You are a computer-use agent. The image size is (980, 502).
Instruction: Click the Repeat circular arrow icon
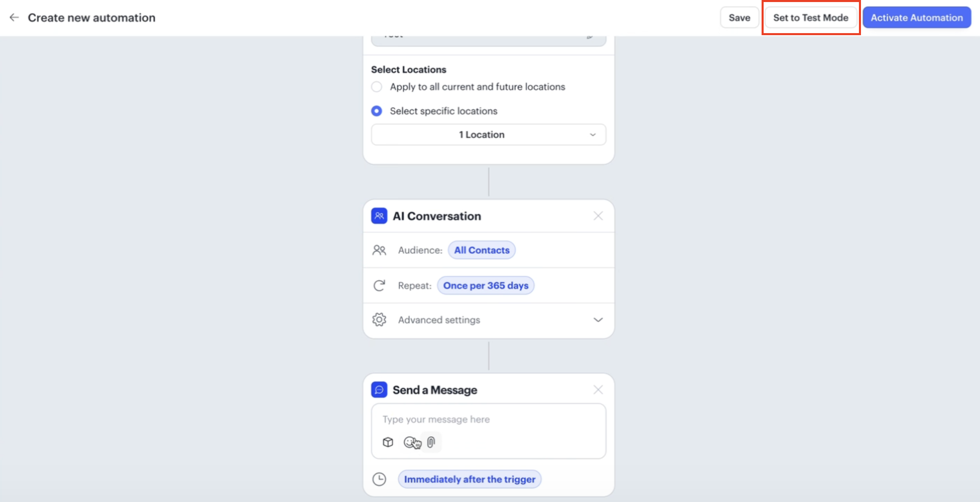pos(379,285)
